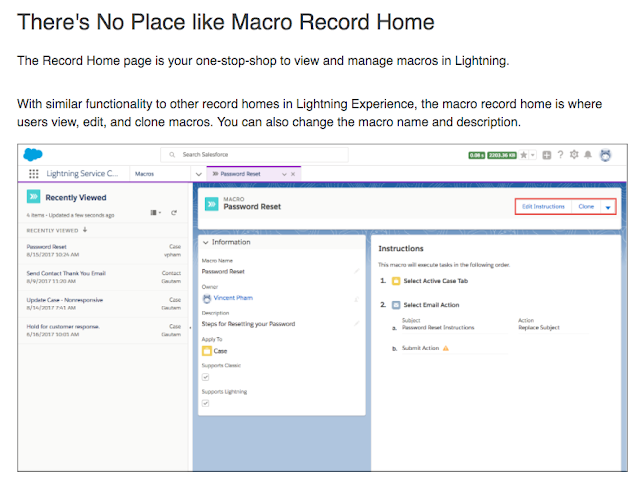Open the navigation menu chevron beside Macros
This screenshot has height=485, width=640.
(x=199, y=174)
